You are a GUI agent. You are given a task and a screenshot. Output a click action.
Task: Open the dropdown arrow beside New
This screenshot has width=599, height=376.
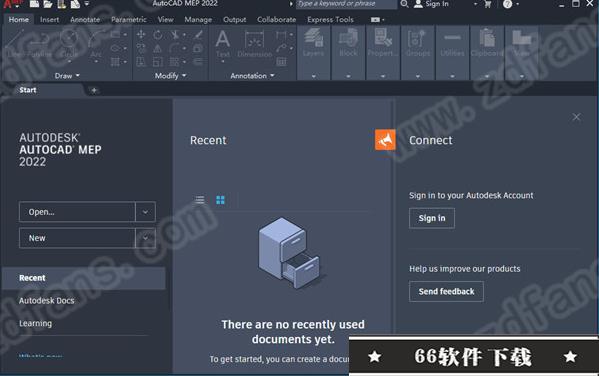(x=145, y=238)
